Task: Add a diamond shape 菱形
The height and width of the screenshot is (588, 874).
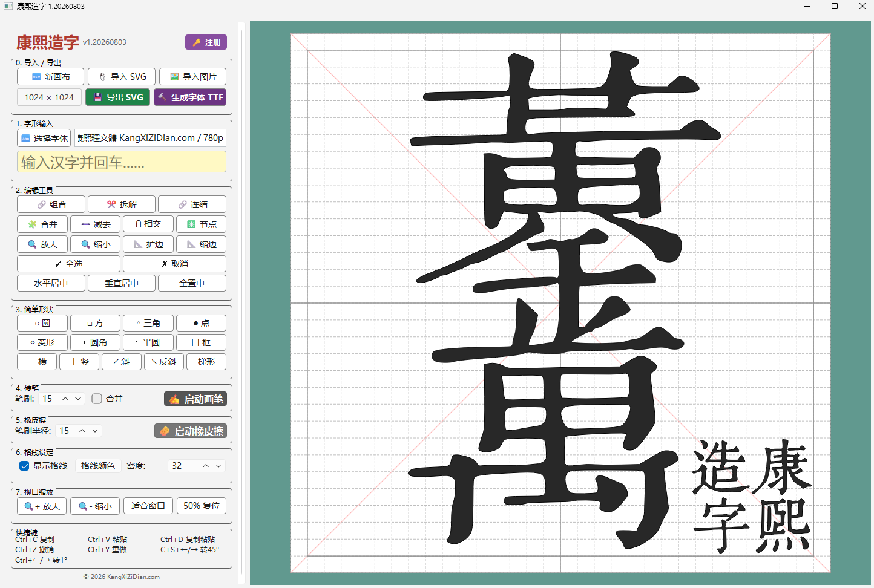Action: tap(42, 342)
